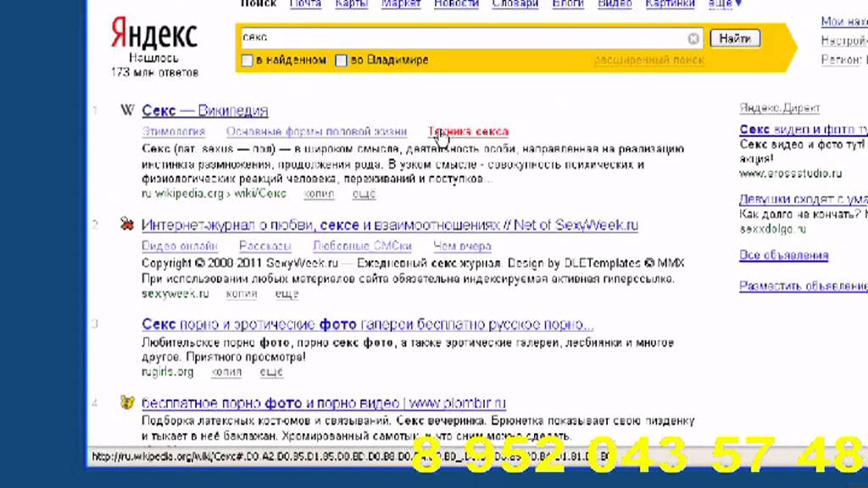The width and height of the screenshot is (868, 488).
Task: Toggle the 'в найденном' checkbox
Action: coord(248,60)
